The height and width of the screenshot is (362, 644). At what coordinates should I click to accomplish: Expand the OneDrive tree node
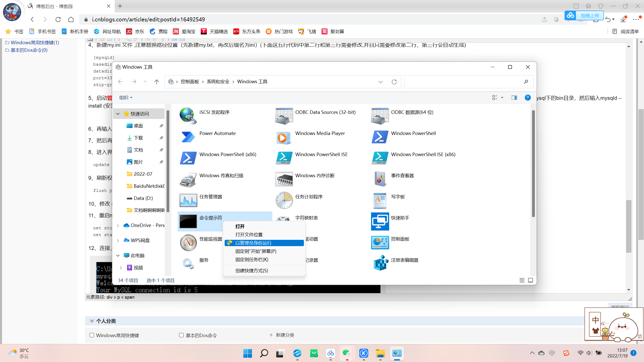pos(118,225)
